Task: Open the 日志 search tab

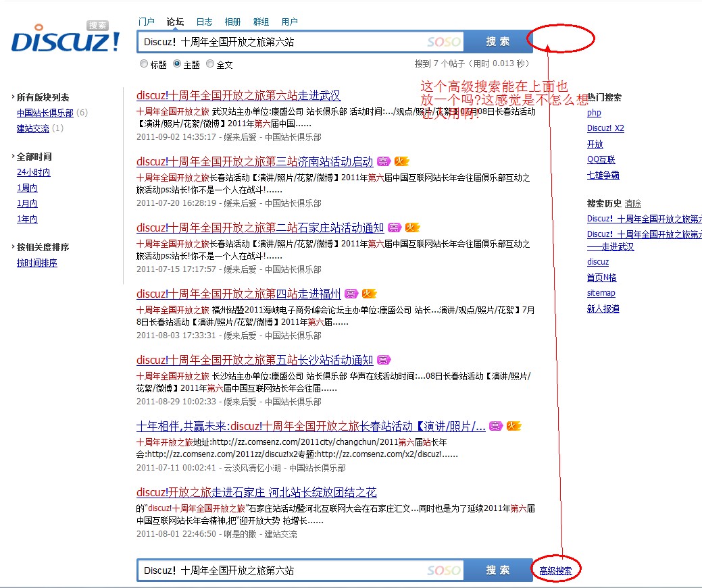Action: click(x=204, y=22)
